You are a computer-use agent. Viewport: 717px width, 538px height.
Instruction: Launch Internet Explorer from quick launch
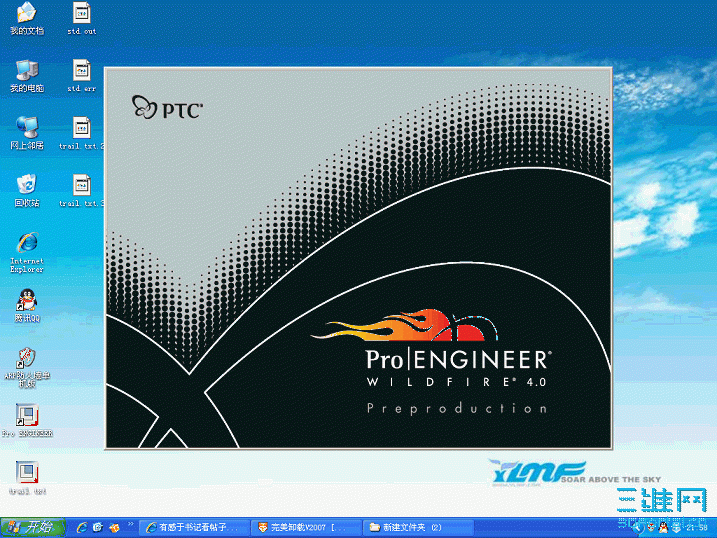(82, 527)
